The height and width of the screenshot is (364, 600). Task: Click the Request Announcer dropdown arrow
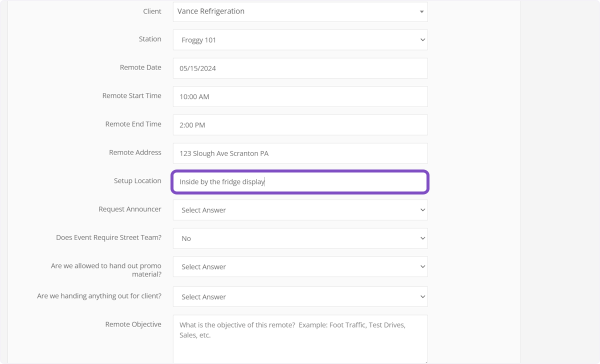tap(422, 209)
